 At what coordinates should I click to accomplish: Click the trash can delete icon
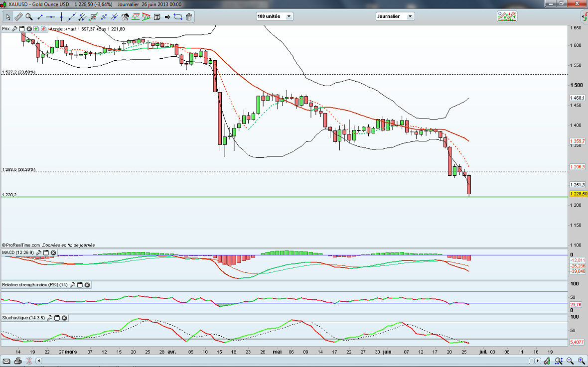pyautogui.click(x=189, y=17)
